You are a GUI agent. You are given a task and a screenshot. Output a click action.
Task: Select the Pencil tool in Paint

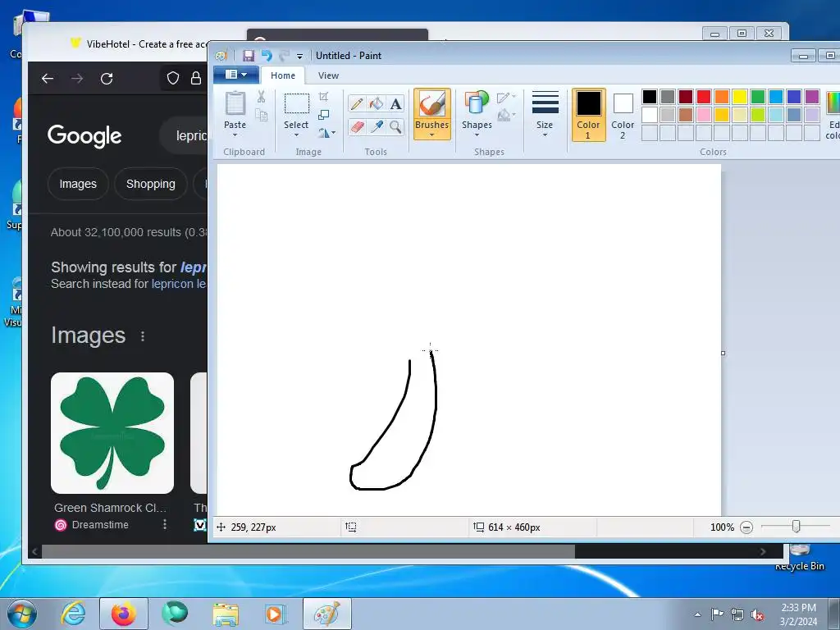(x=357, y=103)
